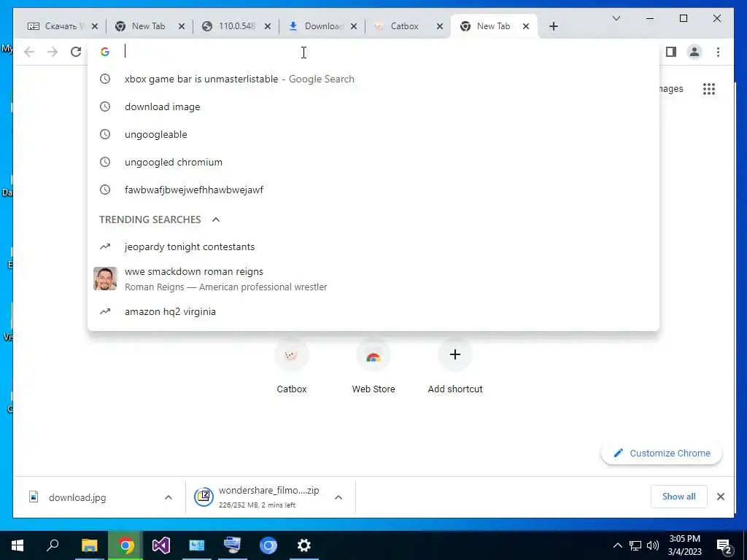Close the Скачать tab
This screenshot has width=747, height=560.
(x=94, y=26)
